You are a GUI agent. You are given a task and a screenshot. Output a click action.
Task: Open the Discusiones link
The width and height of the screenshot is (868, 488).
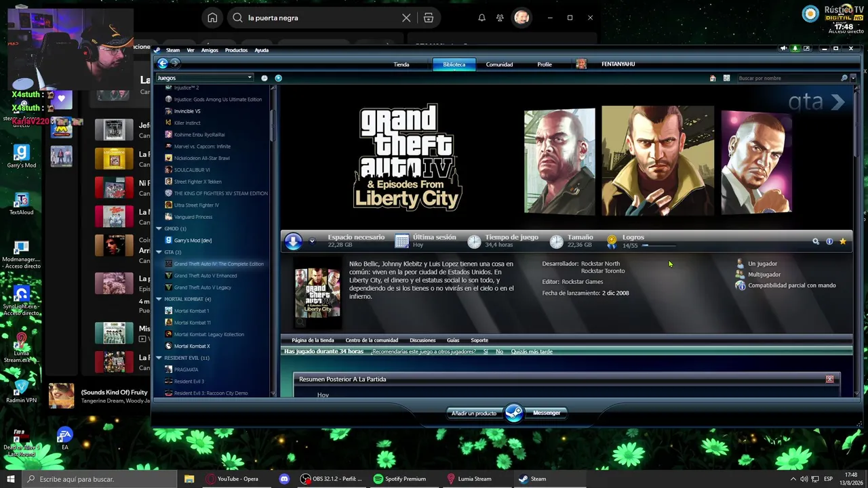coord(422,340)
